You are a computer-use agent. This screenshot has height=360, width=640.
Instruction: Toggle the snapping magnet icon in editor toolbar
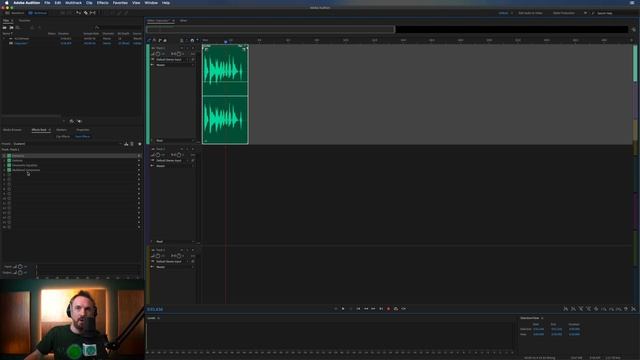[x=192, y=40]
